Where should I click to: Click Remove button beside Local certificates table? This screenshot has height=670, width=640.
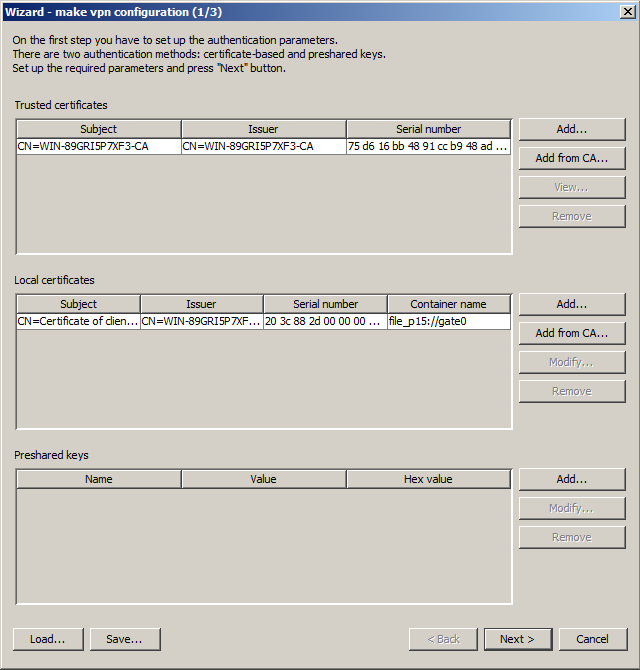[x=572, y=391]
